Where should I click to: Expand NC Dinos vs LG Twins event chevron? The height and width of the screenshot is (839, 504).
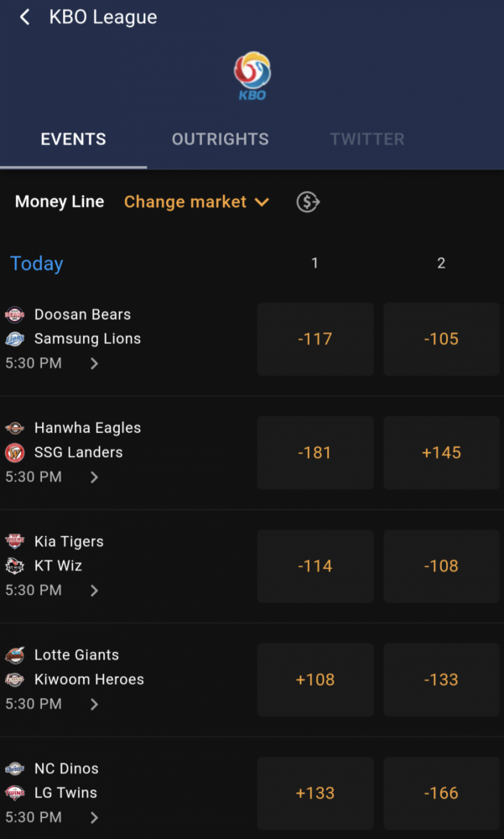pyautogui.click(x=94, y=817)
